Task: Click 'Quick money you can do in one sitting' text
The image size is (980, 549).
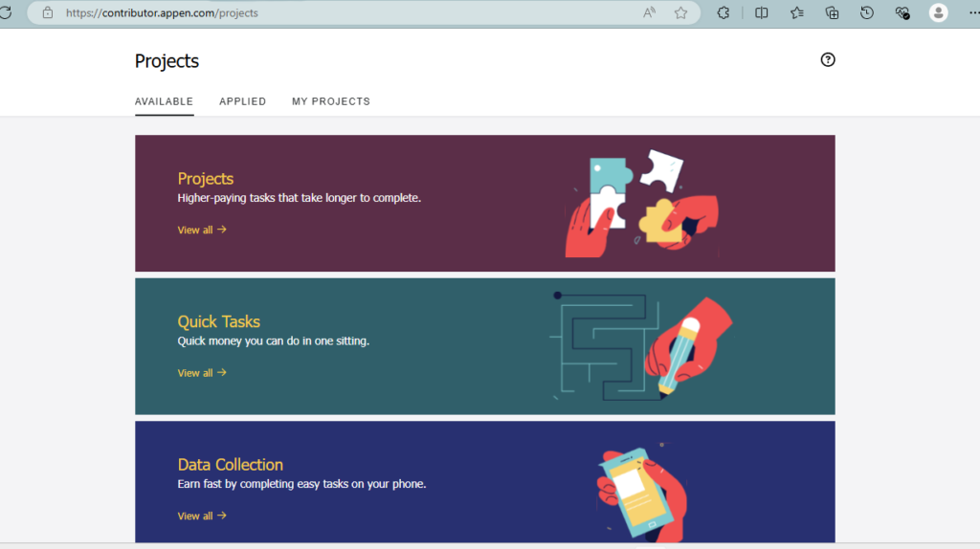Action: pos(273,341)
